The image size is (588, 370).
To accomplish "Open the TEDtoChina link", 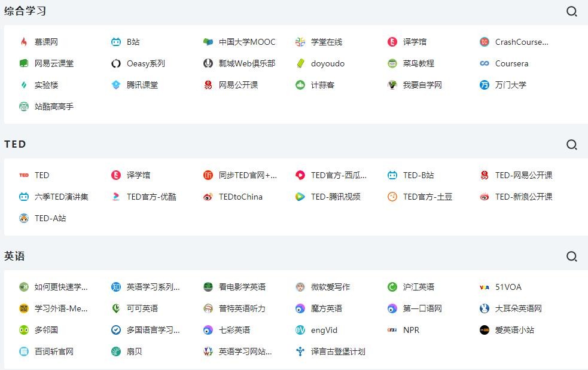I will [240, 197].
